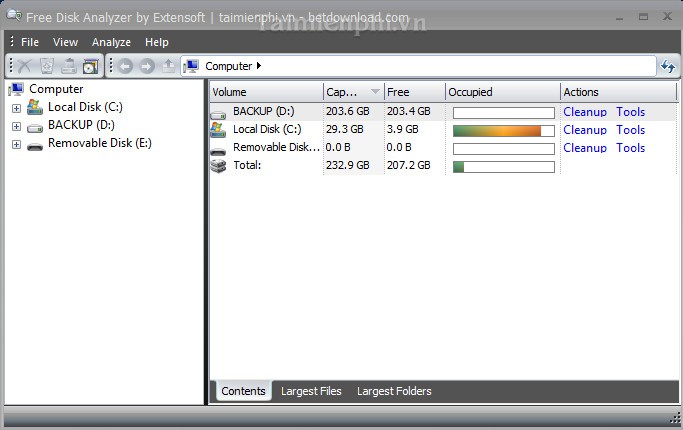The width and height of the screenshot is (683, 430).
Task: Click the occupied bar of Removable Disk
Action: (x=504, y=149)
